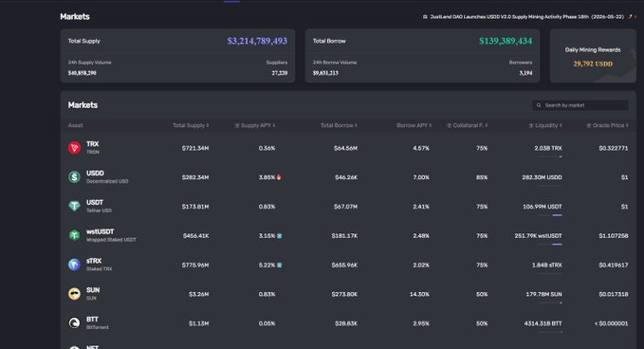Click TRX total supply $721.34M
The image size is (644, 349).
coord(195,148)
